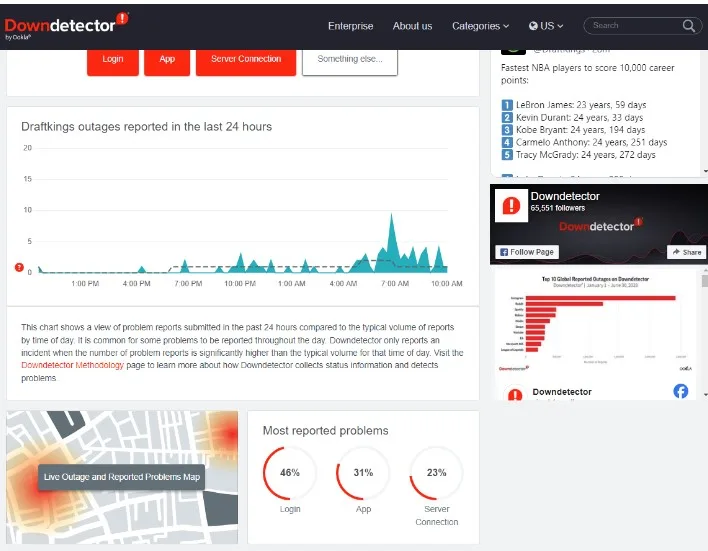Click 'LeBron James: 23 years, 59 days' line

(574, 105)
